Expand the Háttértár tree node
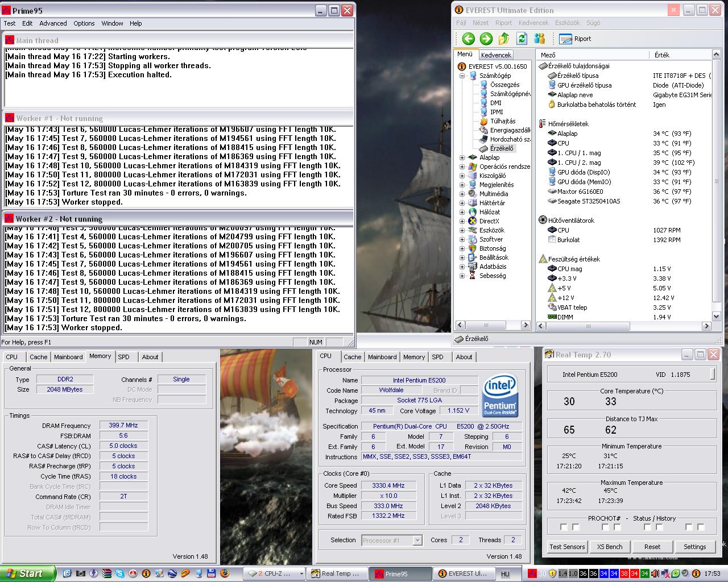The height and width of the screenshot is (582, 728). coord(462,203)
